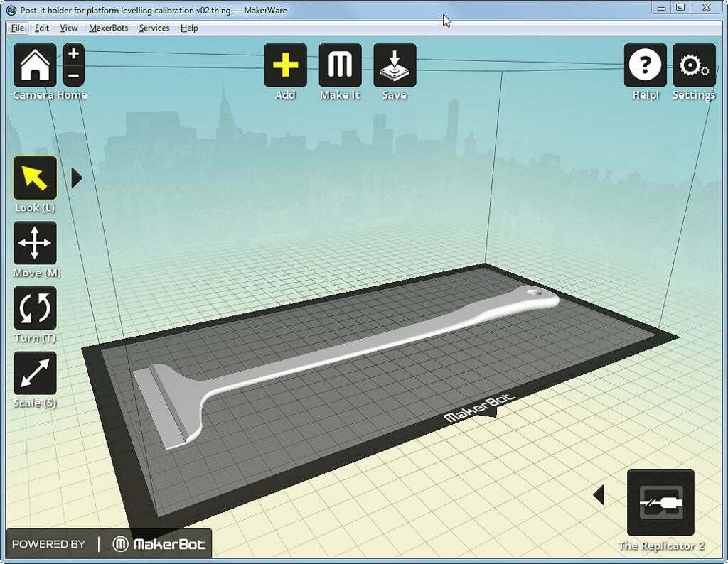Click The Replicator 2 connection status icon
728x564 pixels.
660,502
